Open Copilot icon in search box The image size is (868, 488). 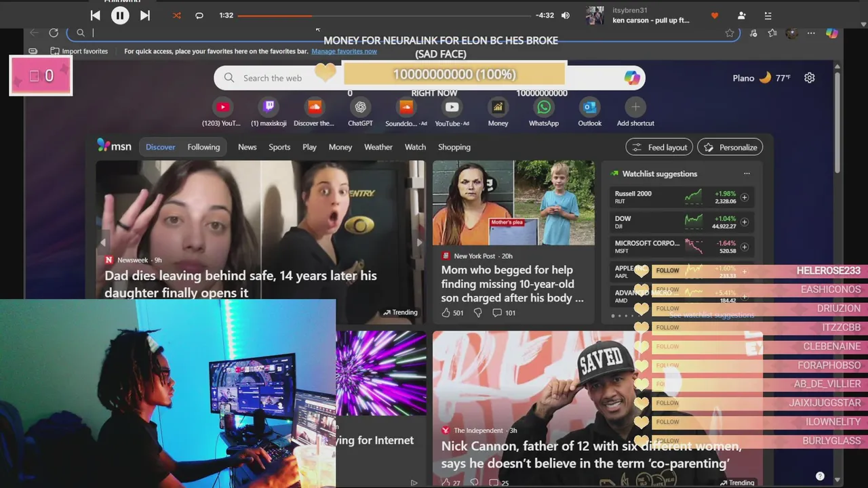pos(632,78)
